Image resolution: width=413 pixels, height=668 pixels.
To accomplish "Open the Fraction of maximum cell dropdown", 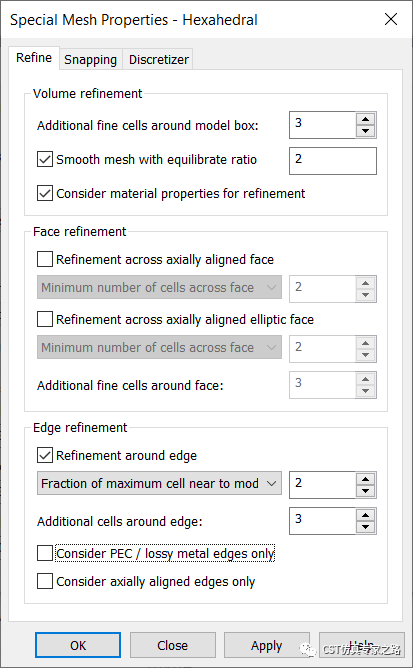I will pyautogui.click(x=159, y=483).
